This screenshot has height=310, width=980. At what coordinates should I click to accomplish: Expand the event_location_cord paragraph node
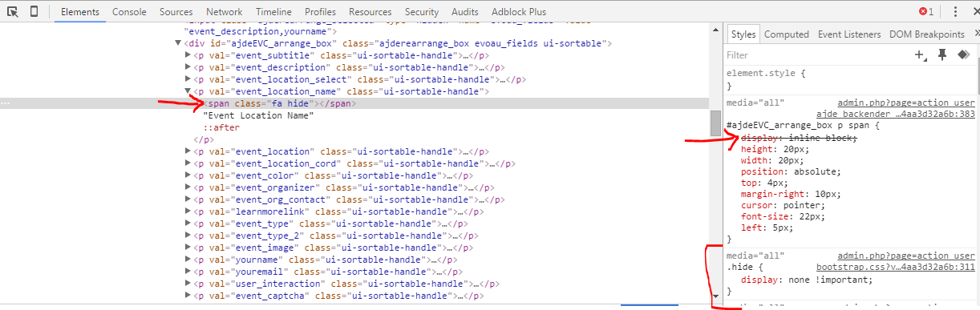pos(188,163)
